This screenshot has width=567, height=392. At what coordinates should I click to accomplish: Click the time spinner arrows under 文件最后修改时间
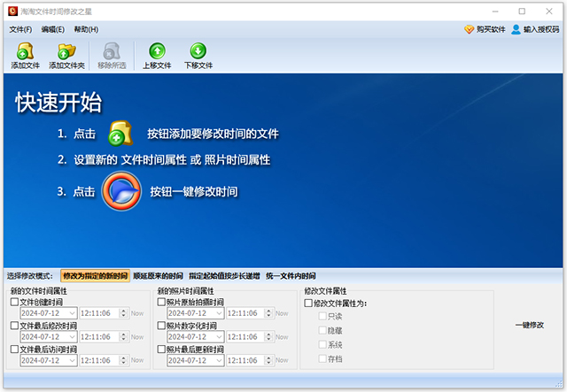click(x=125, y=337)
